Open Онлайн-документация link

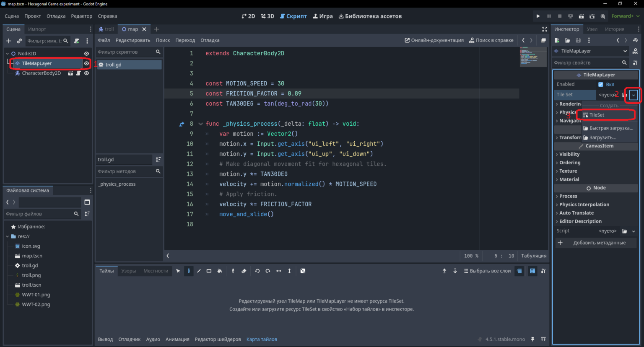click(434, 41)
